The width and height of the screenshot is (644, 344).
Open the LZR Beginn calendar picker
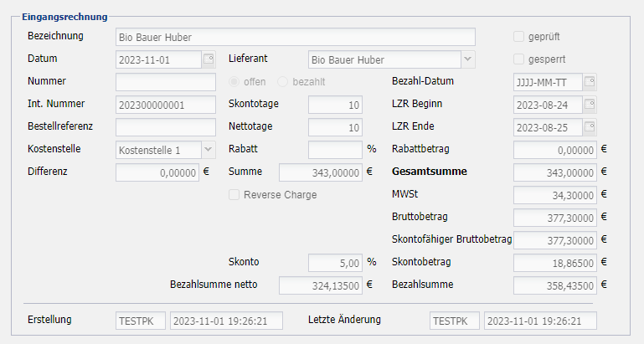coord(590,105)
